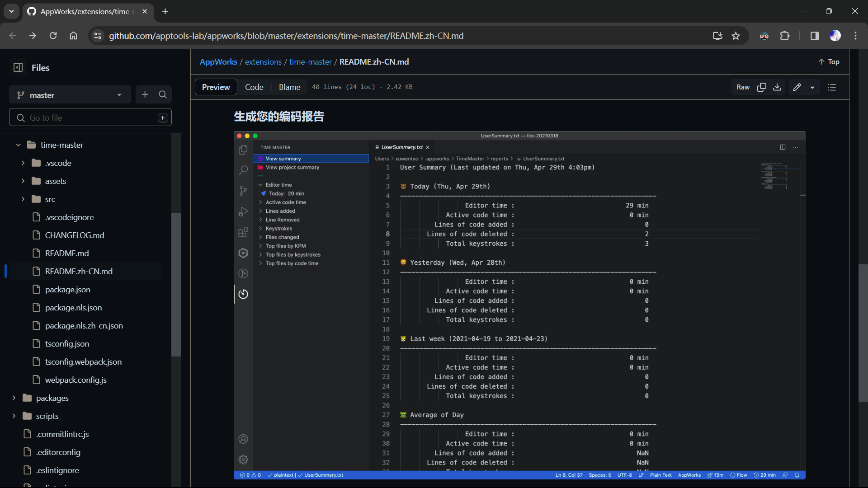Collapse the time-master folder
Image resolution: width=868 pixels, height=488 pixels.
click(18, 145)
